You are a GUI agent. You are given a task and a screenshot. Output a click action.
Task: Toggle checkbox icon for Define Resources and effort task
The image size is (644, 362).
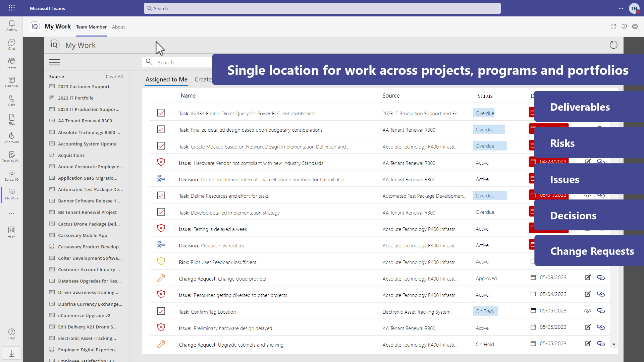click(x=161, y=195)
